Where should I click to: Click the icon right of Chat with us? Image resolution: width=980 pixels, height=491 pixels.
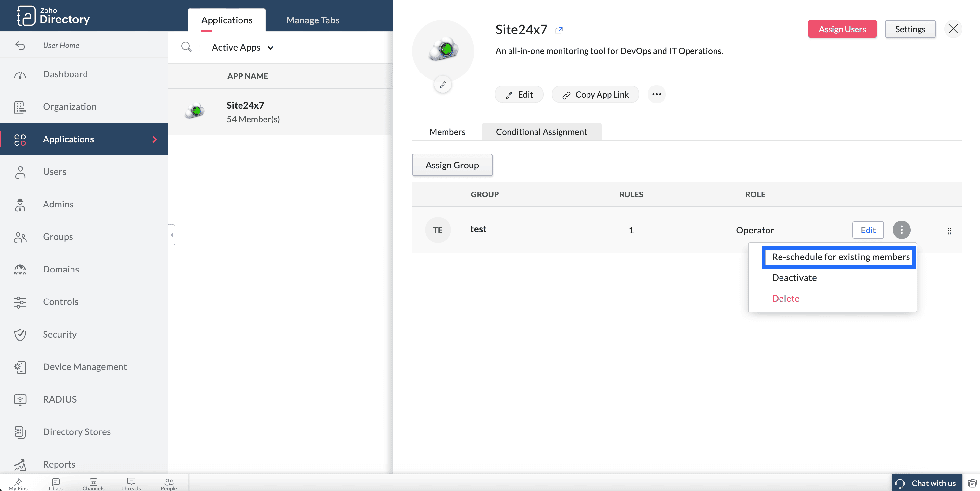tap(972, 483)
